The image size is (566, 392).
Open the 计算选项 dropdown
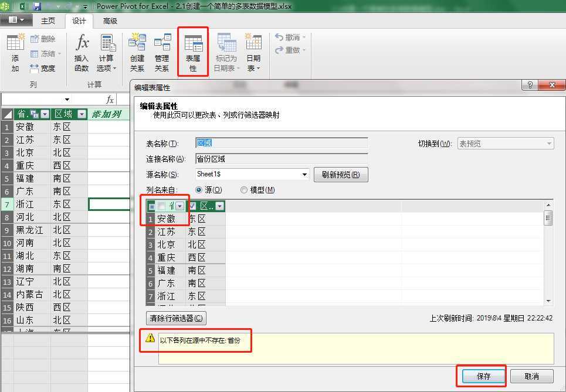click(x=106, y=53)
